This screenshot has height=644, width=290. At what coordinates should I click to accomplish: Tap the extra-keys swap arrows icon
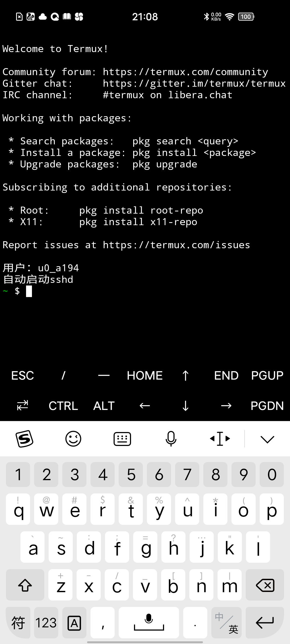click(23, 405)
